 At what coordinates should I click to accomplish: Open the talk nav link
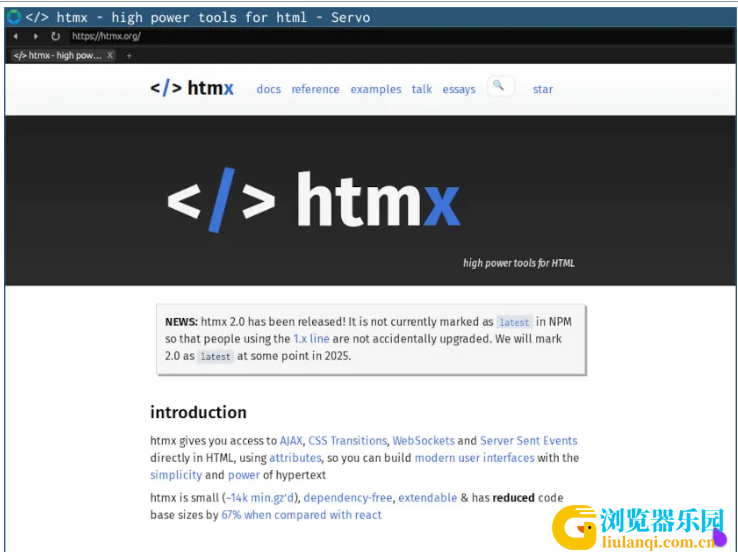click(x=422, y=89)
